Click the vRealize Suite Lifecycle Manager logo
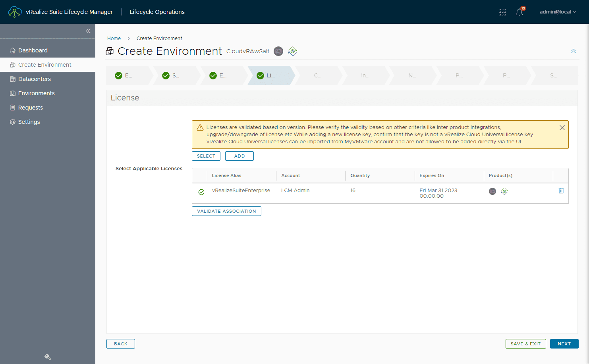The width and height of the screenshot is (589, 364). click(x=15, y=12)
